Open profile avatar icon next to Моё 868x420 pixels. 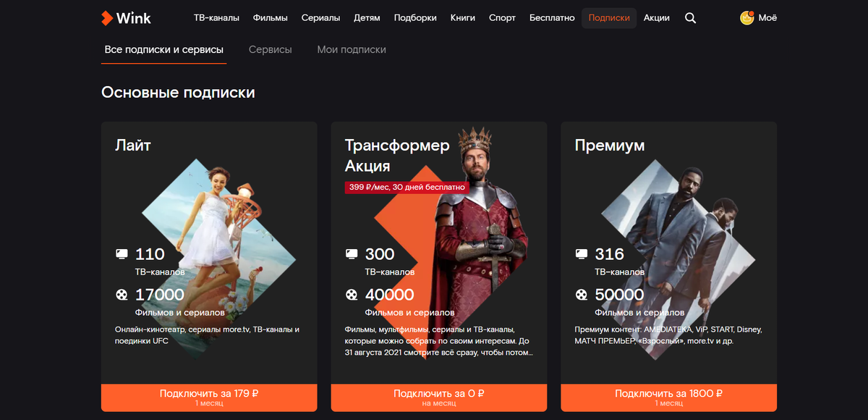[x=747, y=18]
